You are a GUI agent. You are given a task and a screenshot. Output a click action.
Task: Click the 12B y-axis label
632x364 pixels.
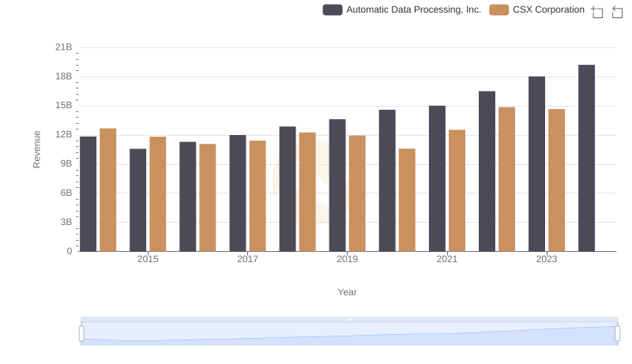pos(64,134)
